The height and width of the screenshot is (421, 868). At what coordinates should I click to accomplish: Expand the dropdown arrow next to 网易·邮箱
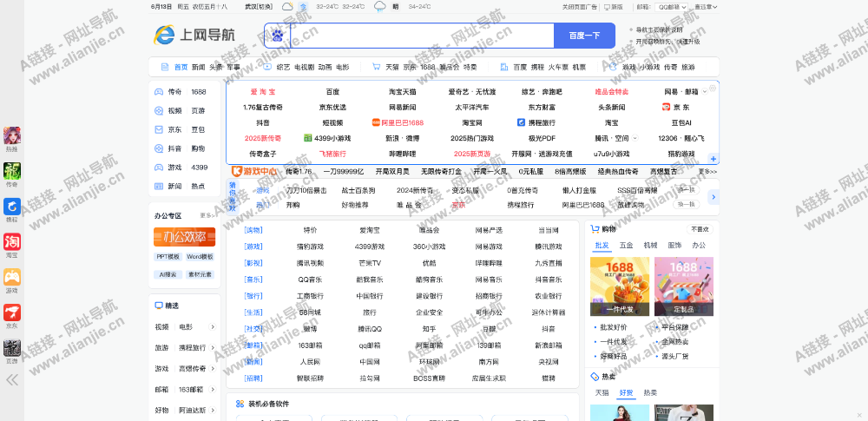point(705,91)
